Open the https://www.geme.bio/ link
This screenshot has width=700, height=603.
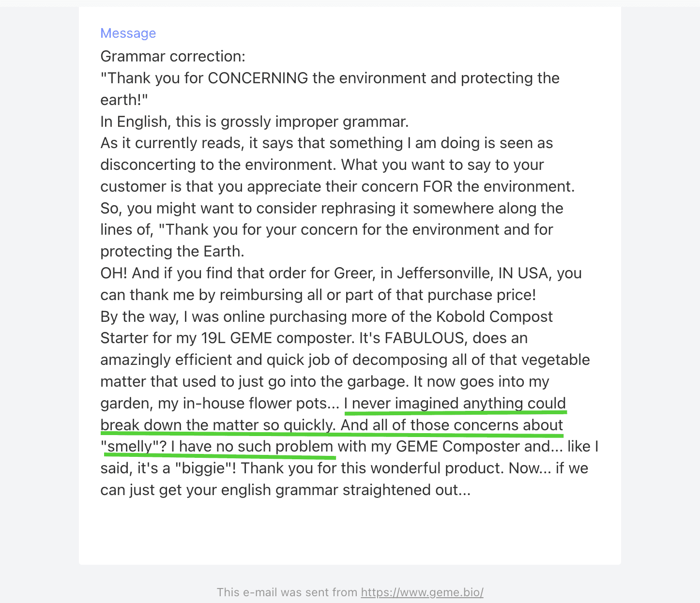(422, 592)
